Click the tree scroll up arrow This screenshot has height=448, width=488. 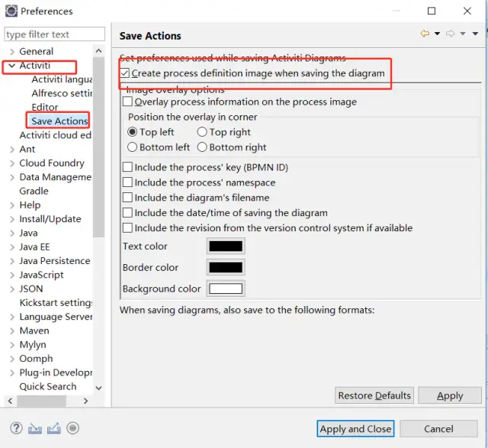pyautogui.click(x=98, y=51)
